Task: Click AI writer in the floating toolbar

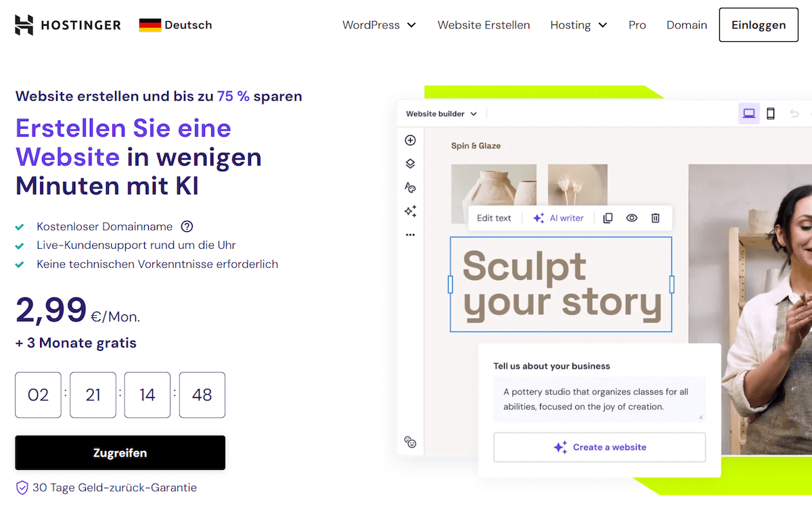Action: [x=558, y=218]
